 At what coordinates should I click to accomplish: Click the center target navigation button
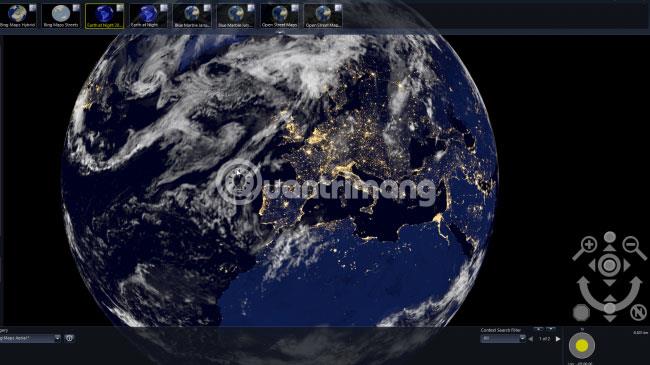(x=609, y=265)
